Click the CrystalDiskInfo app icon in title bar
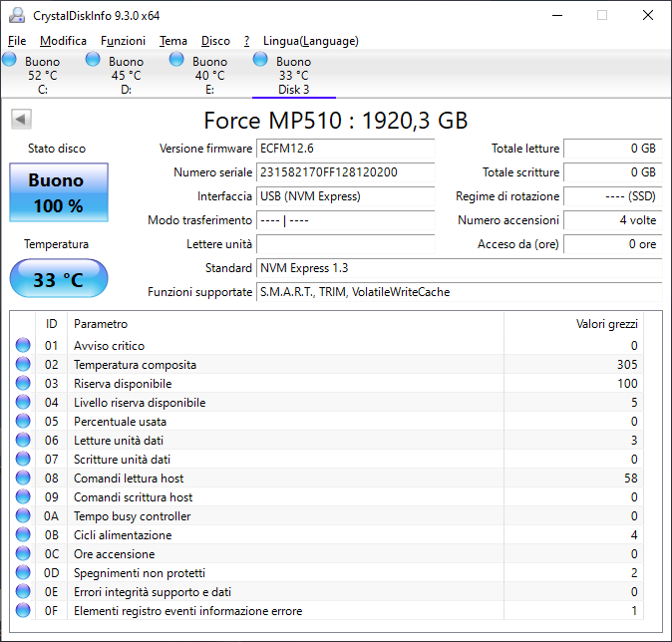Viewport: 672px width, 642px height. [x=17, y=15]
